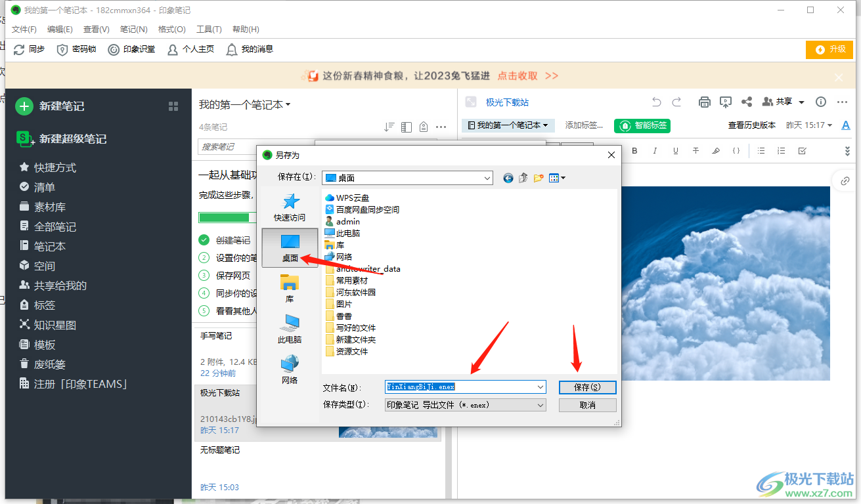Redo edit in note editor
Screen dimensions: 861x504
click(x=676, y=102)
